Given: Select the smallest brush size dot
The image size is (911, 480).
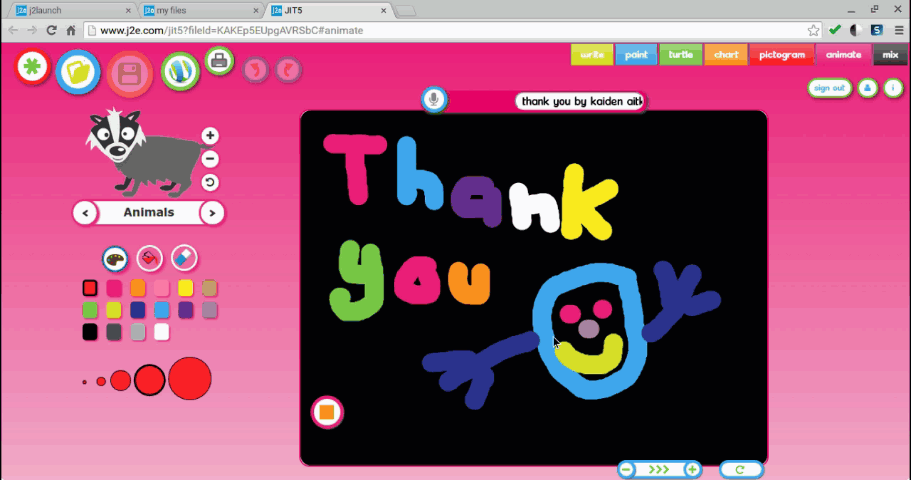Looking at the screenshot, I should point(85,382).
